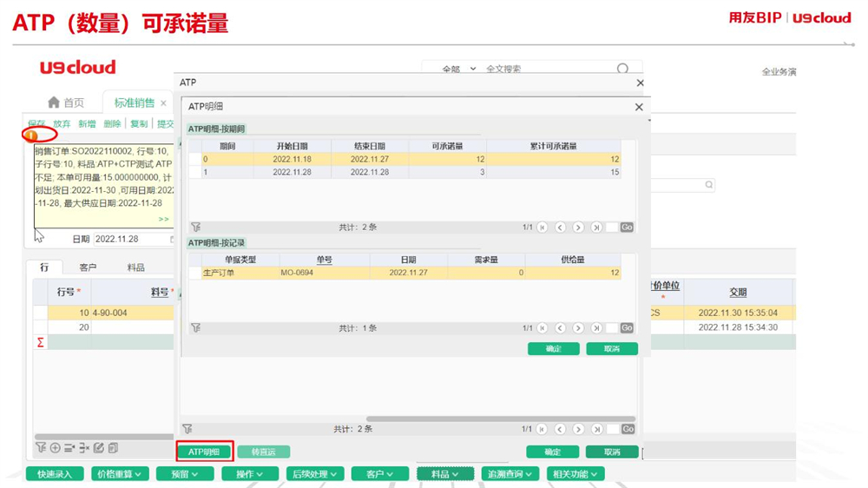Click 确定 at bottom of outer ATP window
Screen dimensions: 868x488
pos(552,452)
